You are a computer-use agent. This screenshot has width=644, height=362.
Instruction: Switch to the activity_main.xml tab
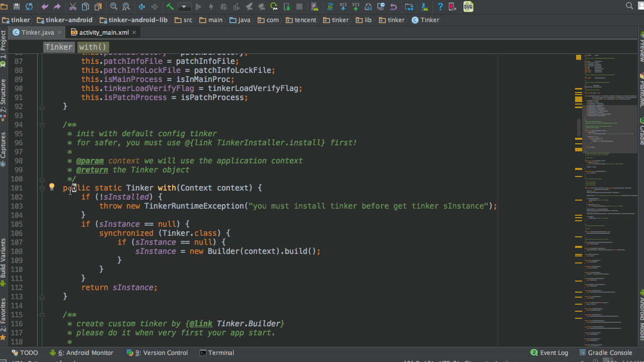pyautogui.click(x=103, y=32)
